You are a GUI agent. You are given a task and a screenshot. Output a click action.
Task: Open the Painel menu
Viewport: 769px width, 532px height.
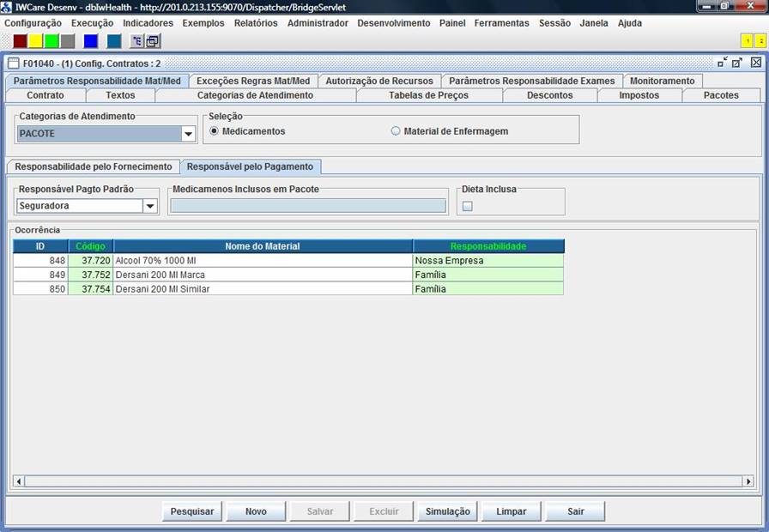point(452,23)
